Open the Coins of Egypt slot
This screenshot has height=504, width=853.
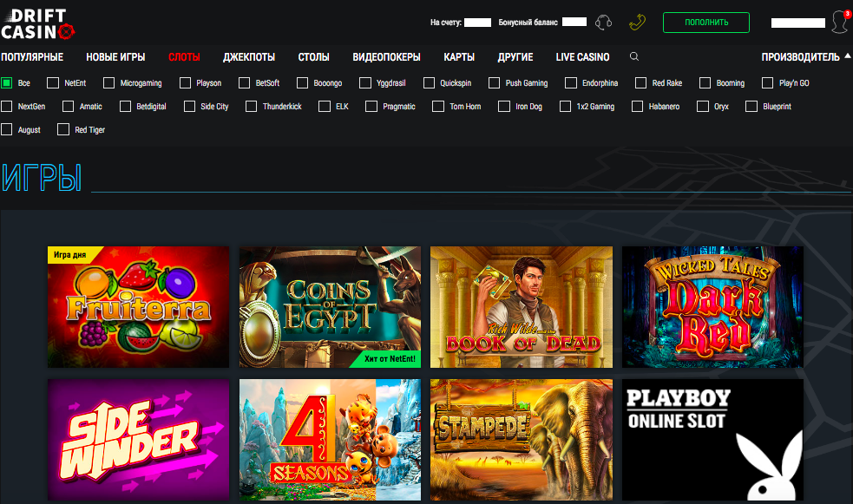[330, 307]
